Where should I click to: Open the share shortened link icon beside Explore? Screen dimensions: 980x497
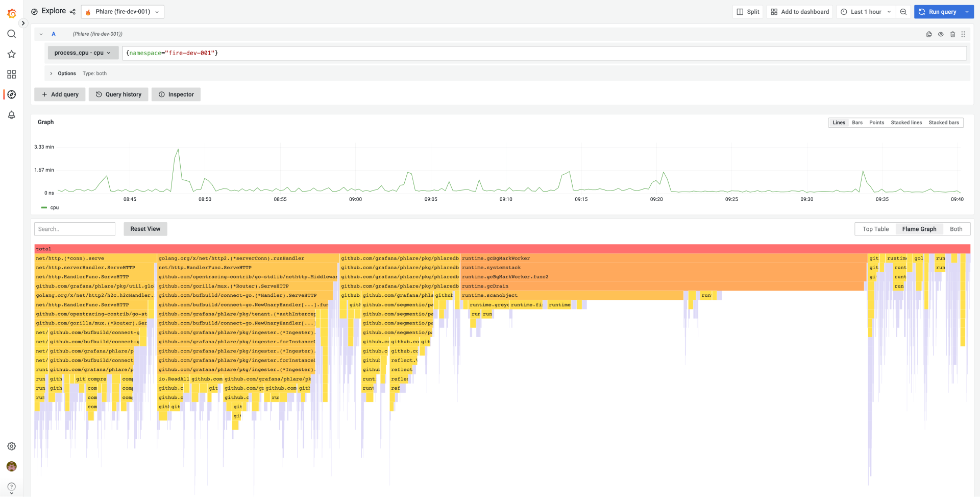point(72,11)
